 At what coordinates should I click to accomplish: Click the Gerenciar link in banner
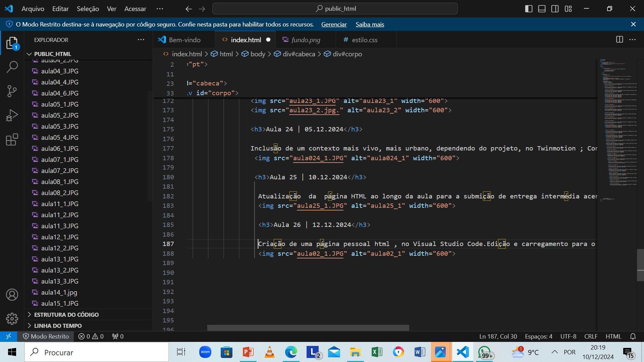(334, 24)
